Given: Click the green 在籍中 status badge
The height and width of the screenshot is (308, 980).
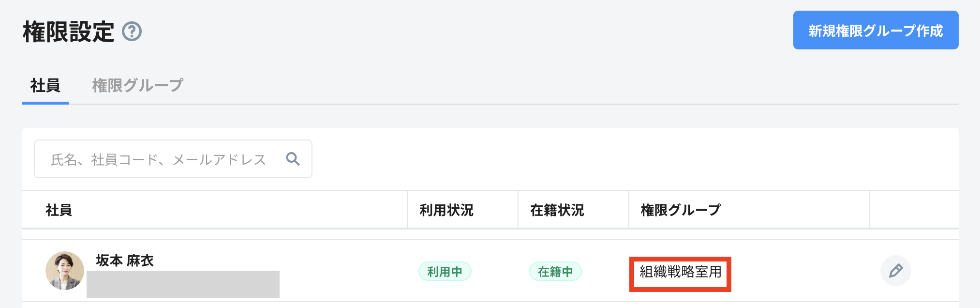Looking at the screenshot, I should (x=555, y=272).
